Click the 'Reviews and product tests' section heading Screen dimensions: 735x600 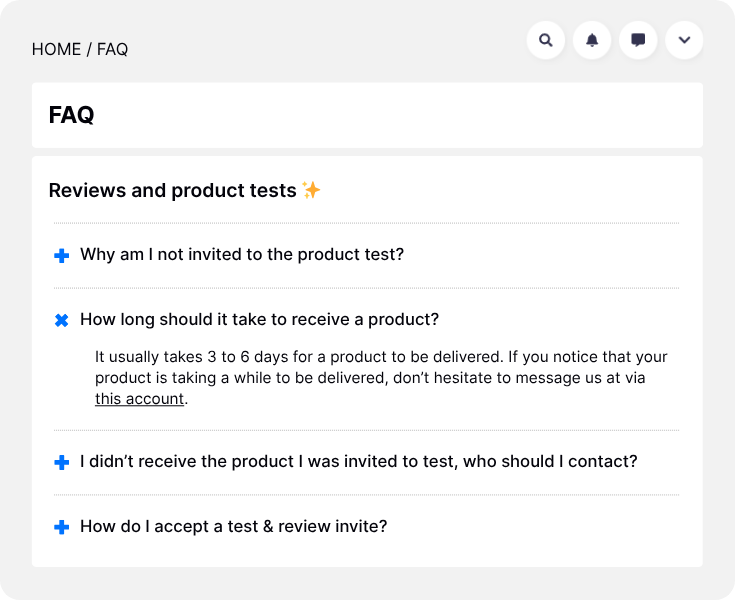172,190
